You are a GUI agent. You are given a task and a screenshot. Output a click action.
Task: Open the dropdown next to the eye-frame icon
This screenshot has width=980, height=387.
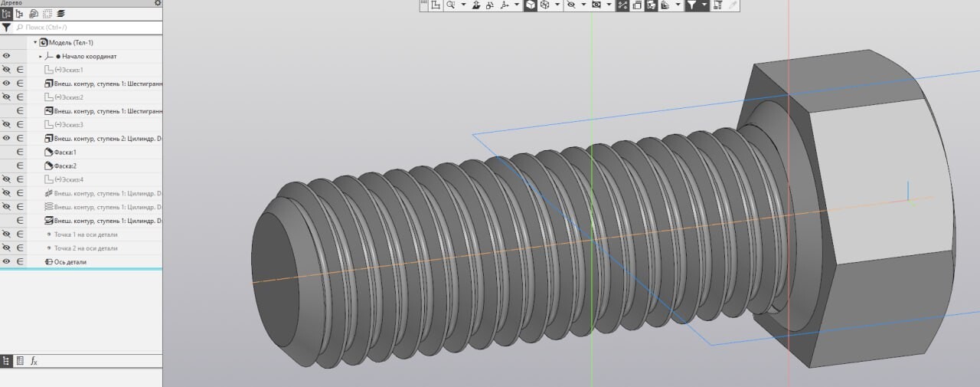pos(609,5)
